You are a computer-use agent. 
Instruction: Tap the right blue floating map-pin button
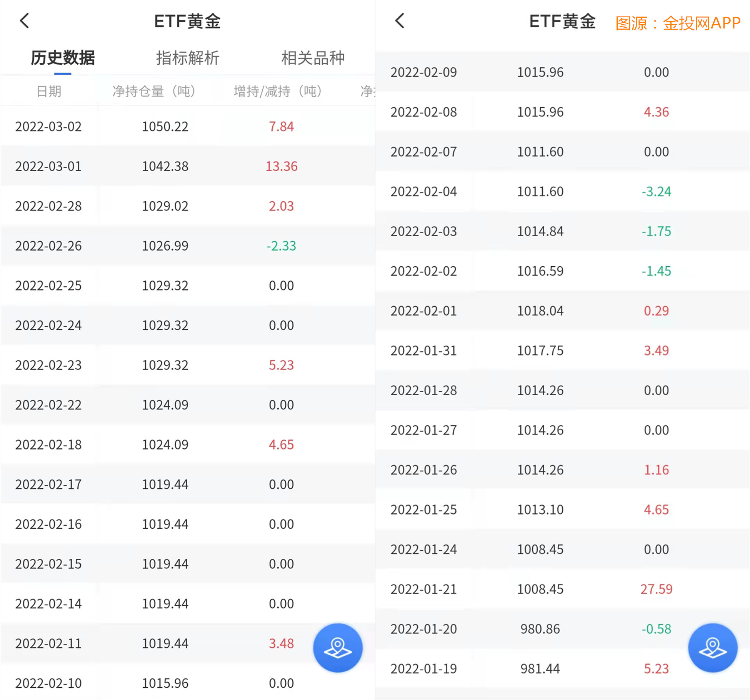[x=712, y=648]
